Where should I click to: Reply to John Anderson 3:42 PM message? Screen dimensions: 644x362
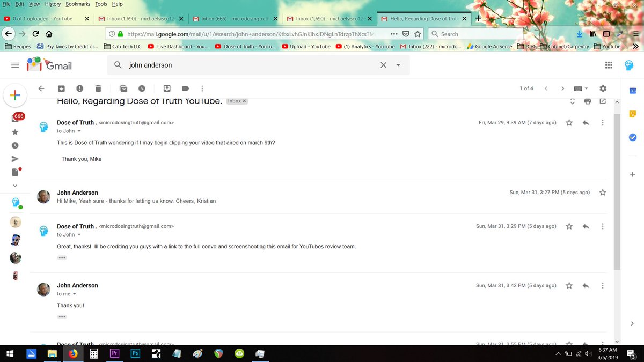[586, 286]
